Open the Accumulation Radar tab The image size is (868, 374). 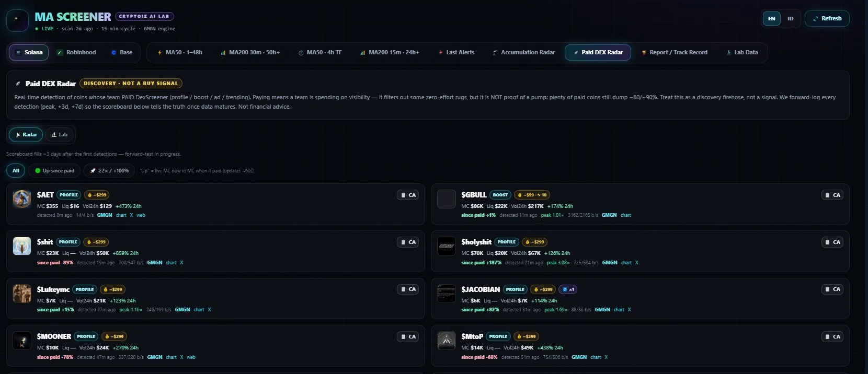(x=523, y=52)
